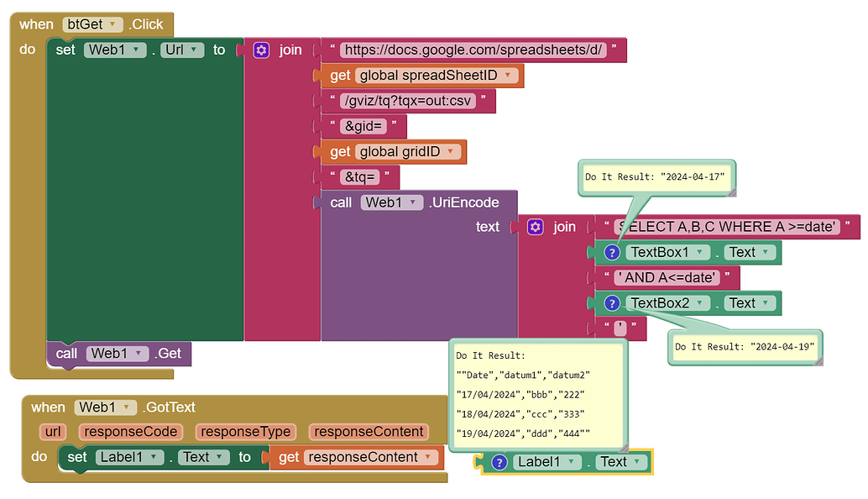Image resolution: width=868 pixels, height=499 pixels.
Task: Toggle the question mark icon on TextBox2.Text
Action: [612, 303]
